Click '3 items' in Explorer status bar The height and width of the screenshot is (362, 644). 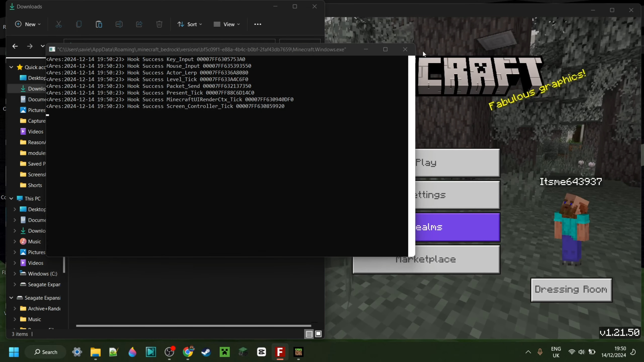20,334
